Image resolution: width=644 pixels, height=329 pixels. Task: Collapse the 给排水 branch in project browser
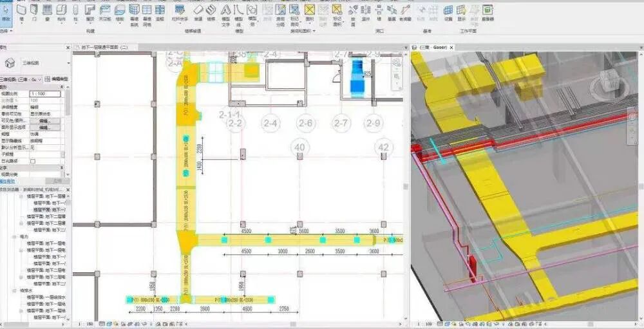(15, 290)
